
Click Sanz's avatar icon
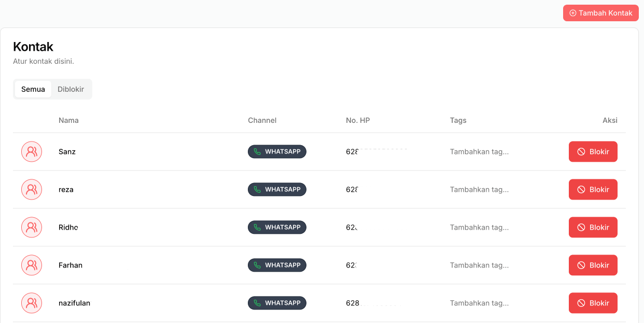32,151
